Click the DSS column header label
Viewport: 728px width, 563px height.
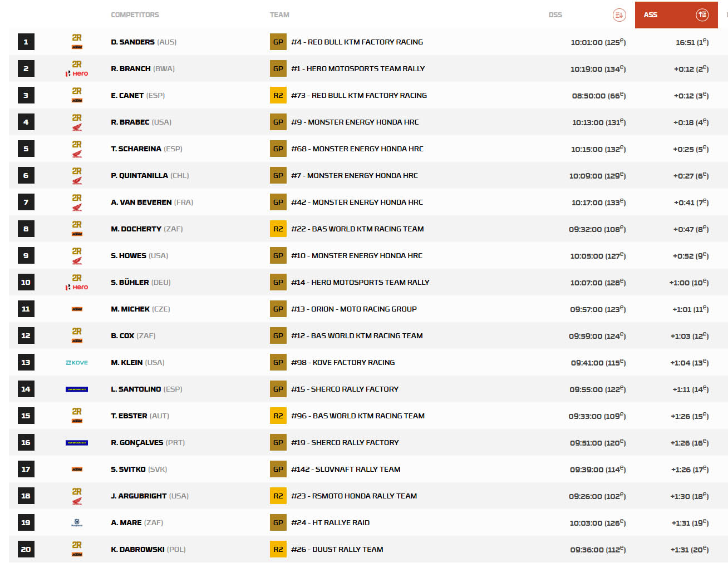pos(555,15)
